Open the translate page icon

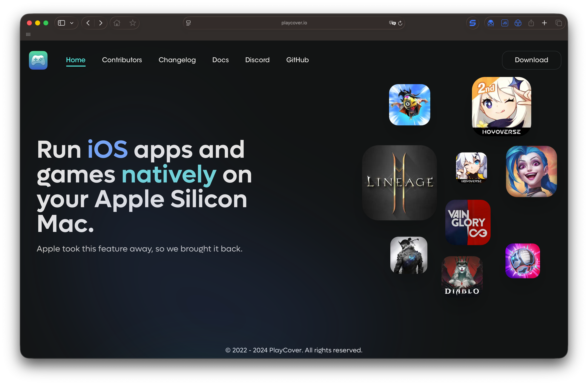392,23
